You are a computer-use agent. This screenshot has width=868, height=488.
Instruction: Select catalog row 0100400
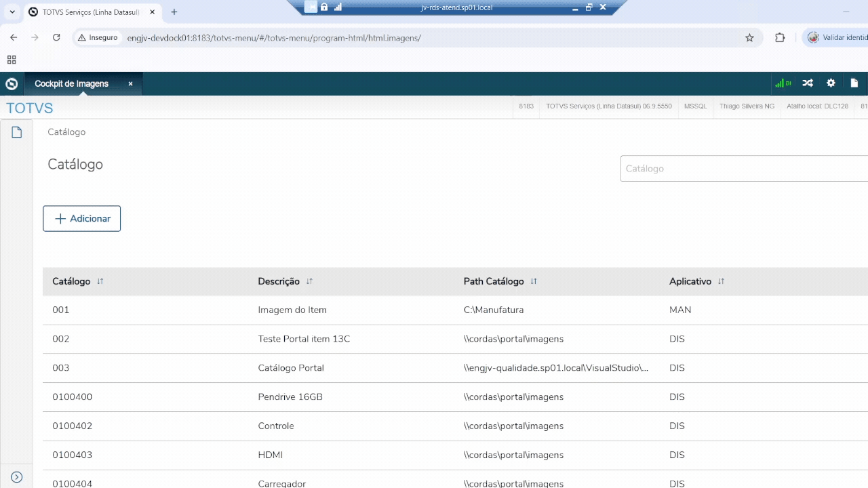click(x=455, y=397)
